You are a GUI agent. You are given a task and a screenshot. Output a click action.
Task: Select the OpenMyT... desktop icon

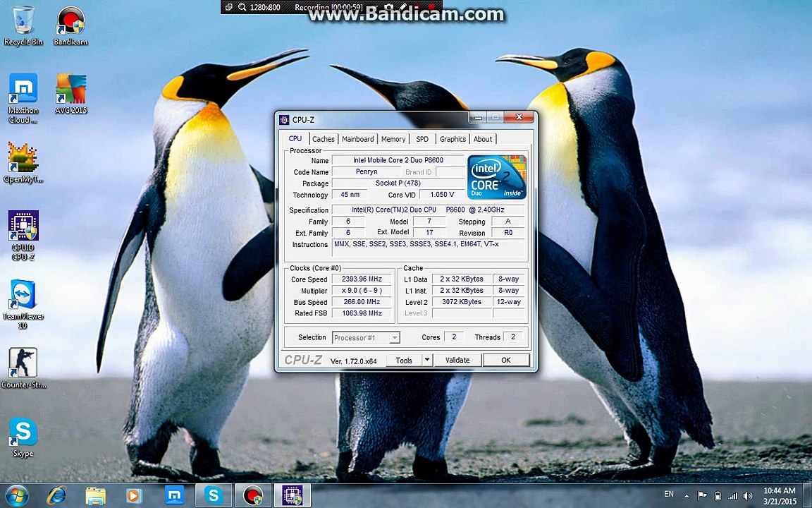23,163
